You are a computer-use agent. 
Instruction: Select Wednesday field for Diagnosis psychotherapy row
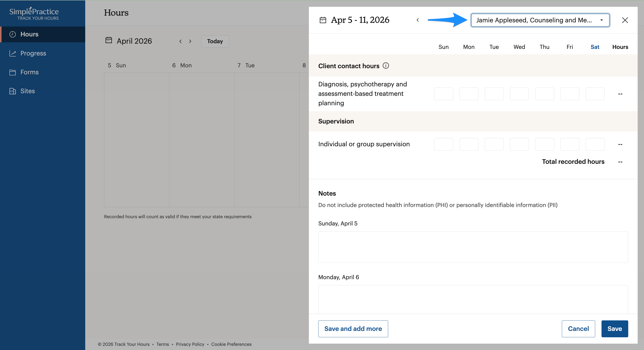pos(519,94)
